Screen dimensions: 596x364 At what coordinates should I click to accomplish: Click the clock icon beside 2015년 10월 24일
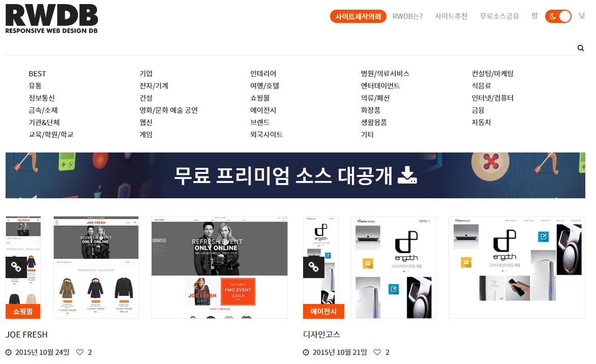(8, 352)
